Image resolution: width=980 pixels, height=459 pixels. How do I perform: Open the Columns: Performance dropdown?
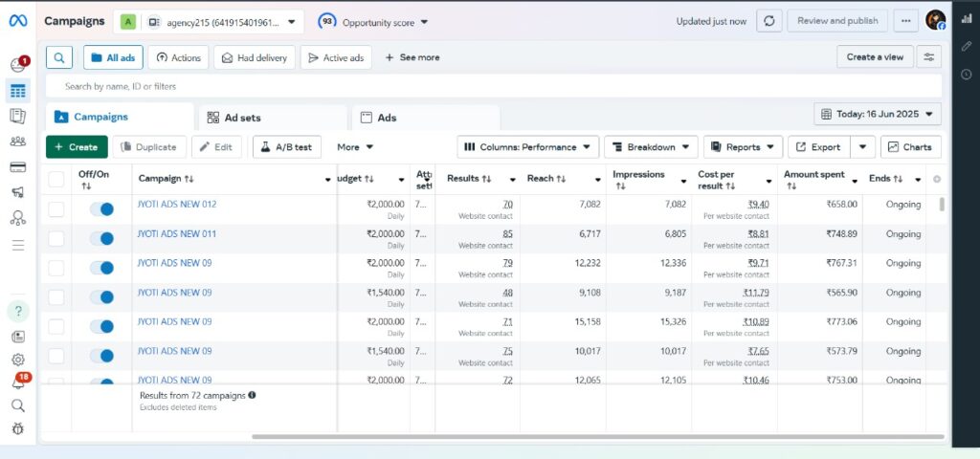pyautogui.click(x=528, y=146)
